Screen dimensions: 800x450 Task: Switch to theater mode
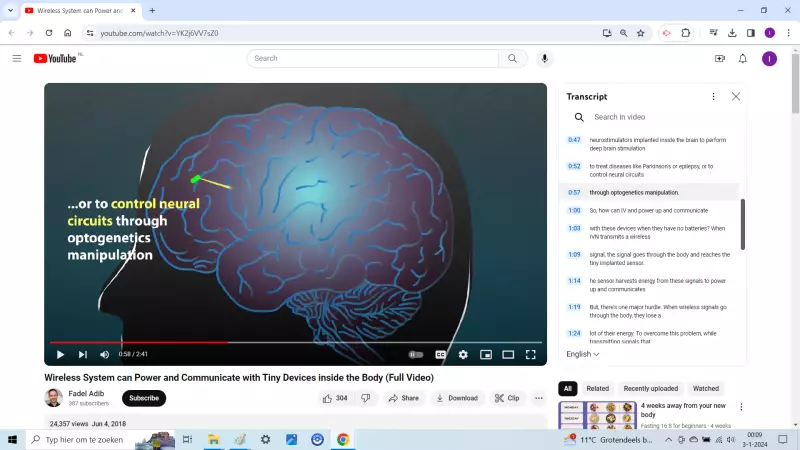(508, 354)
